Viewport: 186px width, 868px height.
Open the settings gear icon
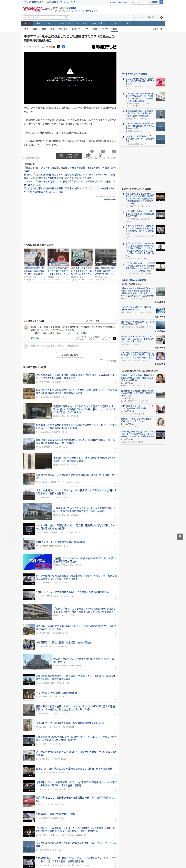pos(161,18)
